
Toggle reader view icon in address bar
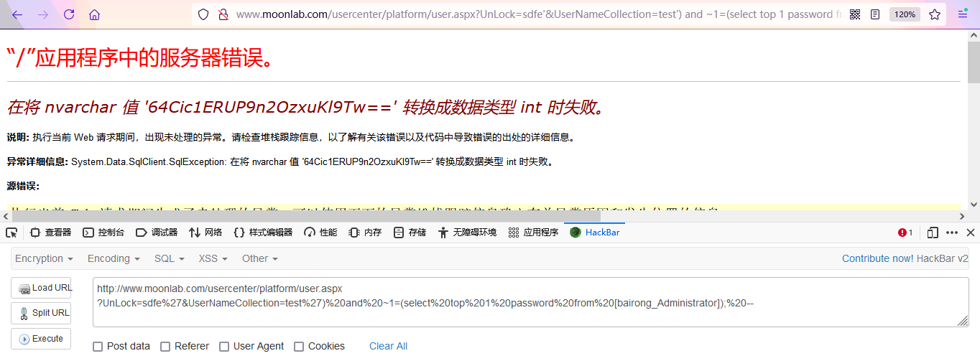point(875,14)
